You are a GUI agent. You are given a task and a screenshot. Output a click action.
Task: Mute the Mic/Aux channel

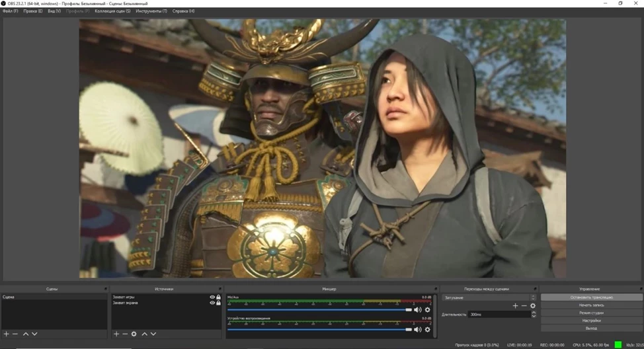(418, 309)
